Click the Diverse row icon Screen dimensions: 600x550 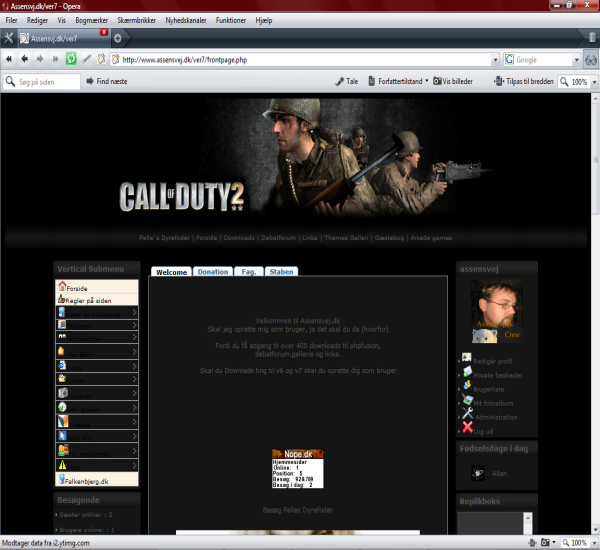[x=63, y=421]
